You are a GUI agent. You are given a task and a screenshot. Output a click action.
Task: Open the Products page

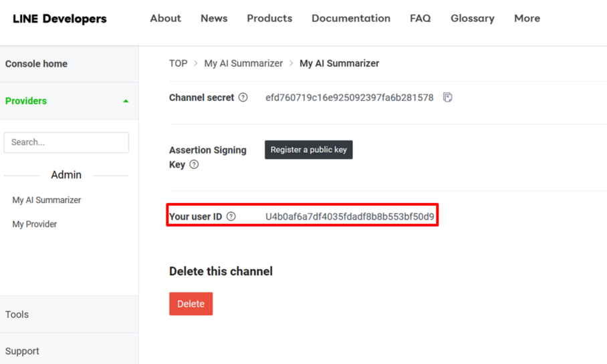pos(269,19)
